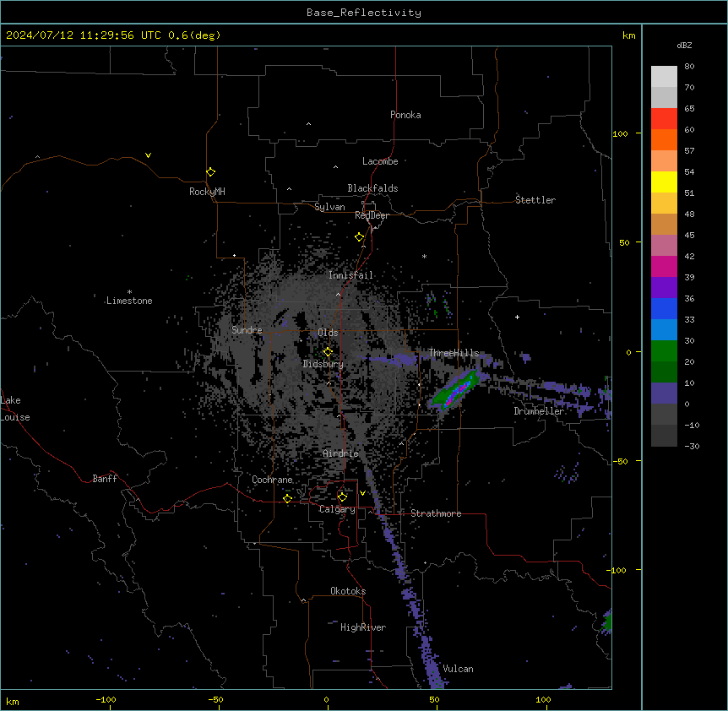This screenshot has width=728, height=711.
Task: Select the white asterisk above the Limestone label
Action: click(x=129, y=292)
